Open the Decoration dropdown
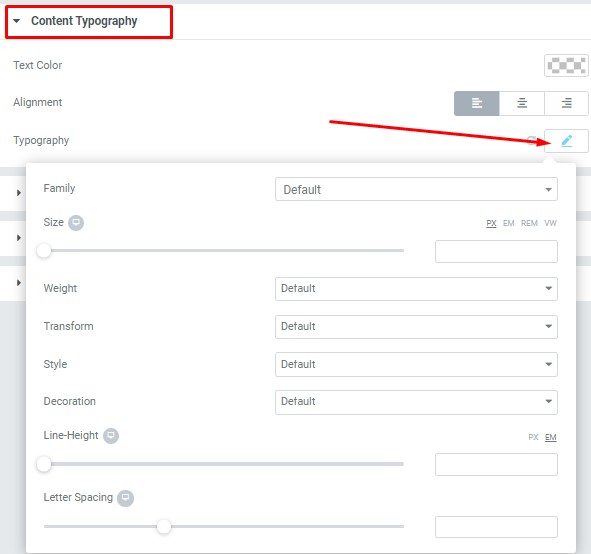This screenshot has width=591, height=554. click(416, 402)
